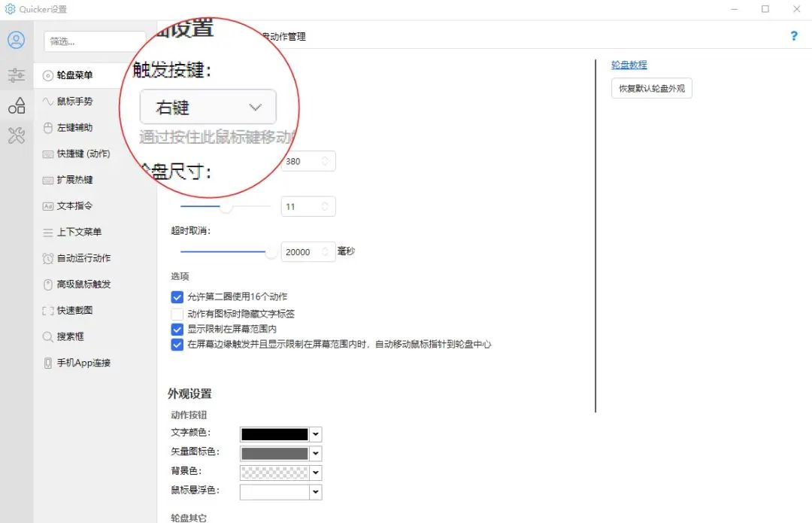This screenshot has width=812, height=523.
Task: Click the text icon beside 文本指令
Action: point(47,205)
